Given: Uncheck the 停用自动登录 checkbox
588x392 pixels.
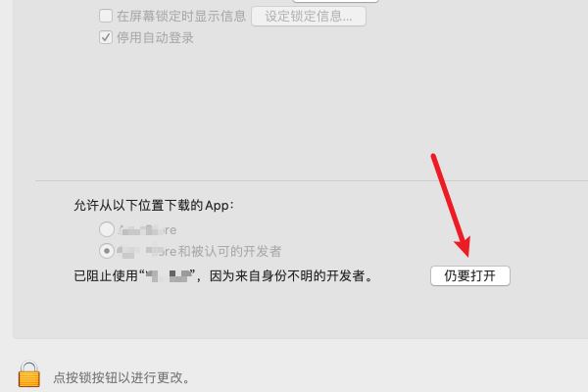Looking at the screenshot, I should click(106, 37).
